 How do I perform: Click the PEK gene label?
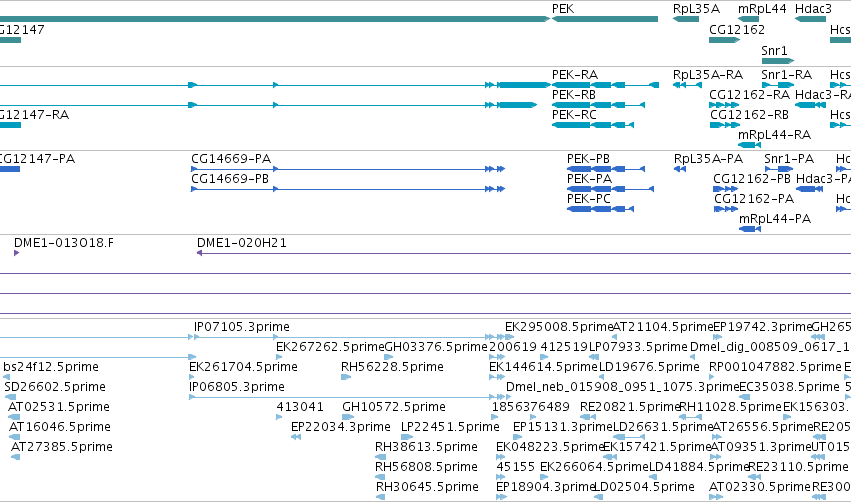pos(563,9)
